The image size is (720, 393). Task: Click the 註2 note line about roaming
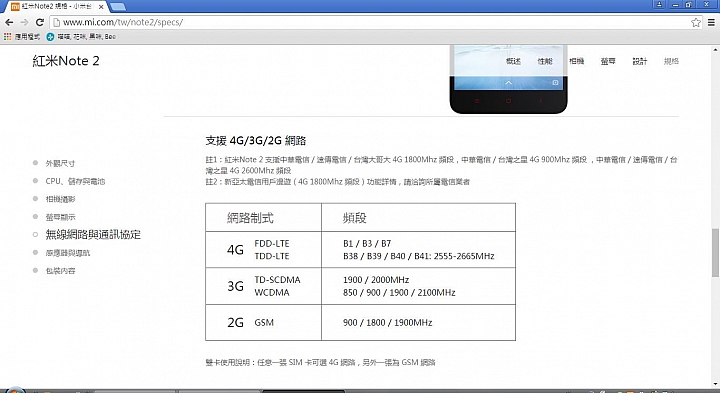click(338, 182)
